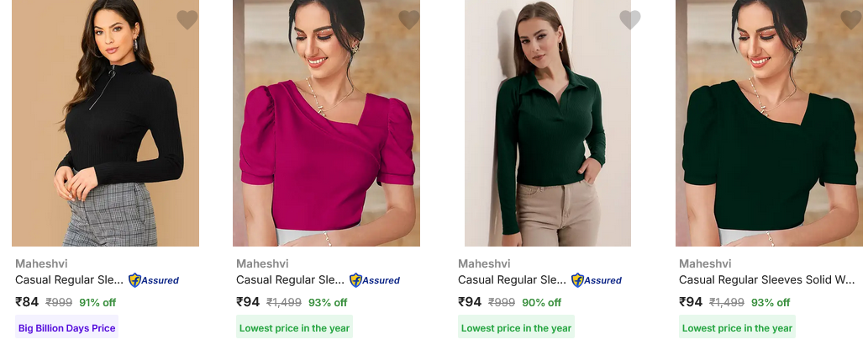Tap the heart on the pink asymmetric top

[408, 19]
